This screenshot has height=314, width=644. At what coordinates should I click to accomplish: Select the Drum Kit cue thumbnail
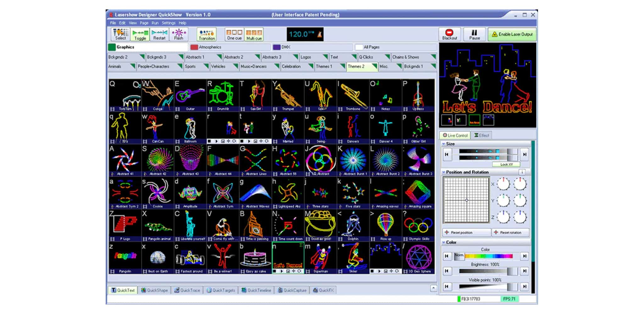tap(223, 95)
